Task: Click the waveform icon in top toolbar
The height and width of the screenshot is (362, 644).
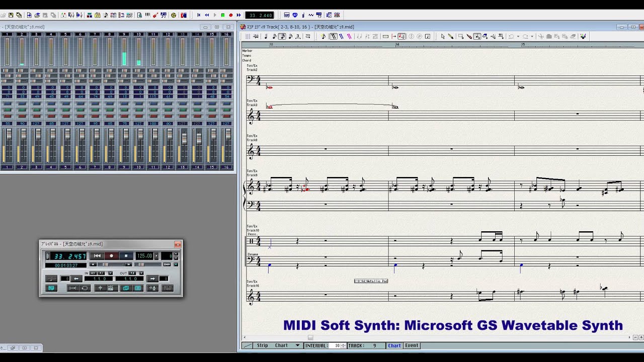Action: (311, 15)
